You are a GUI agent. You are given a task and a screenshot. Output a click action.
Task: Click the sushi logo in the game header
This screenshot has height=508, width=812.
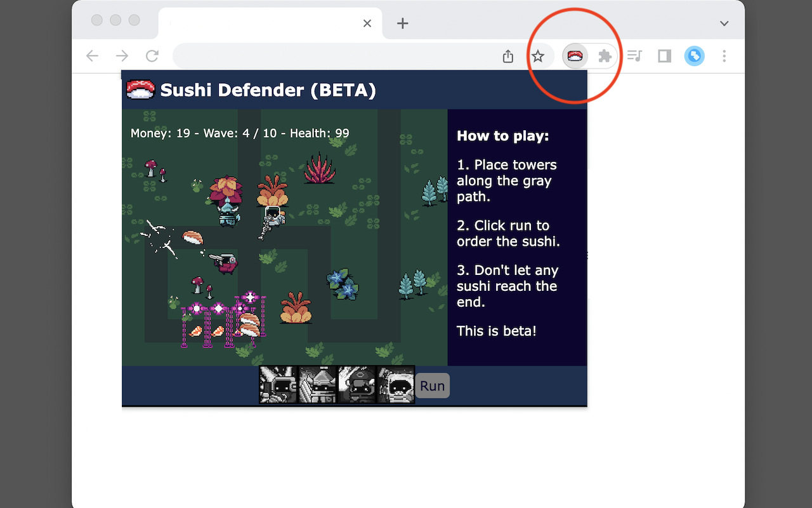click(x=140, y=90)
